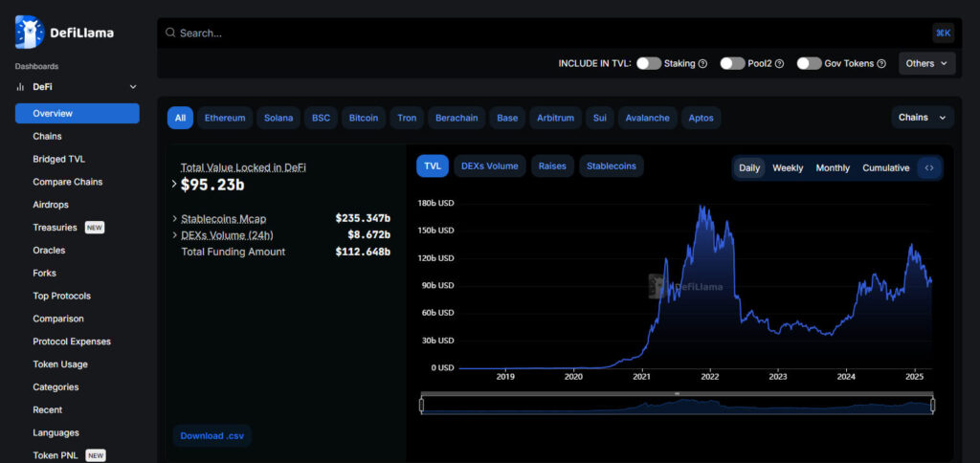
Task: Switch to the DEXs Volume chart tab
Action: click(x=489, y=165)
